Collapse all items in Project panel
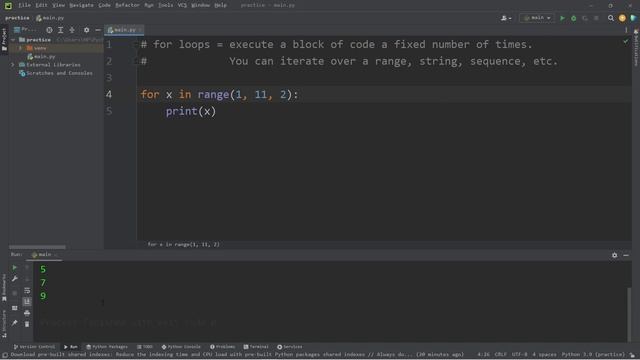Screen dimensions: 640x360 [x=72, y=30]
